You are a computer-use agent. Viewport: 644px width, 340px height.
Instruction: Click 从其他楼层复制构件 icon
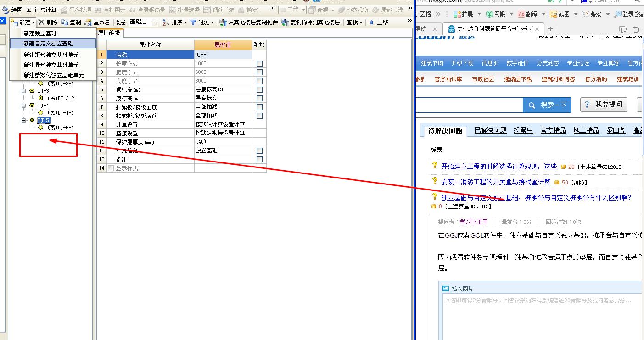(223, 22)
